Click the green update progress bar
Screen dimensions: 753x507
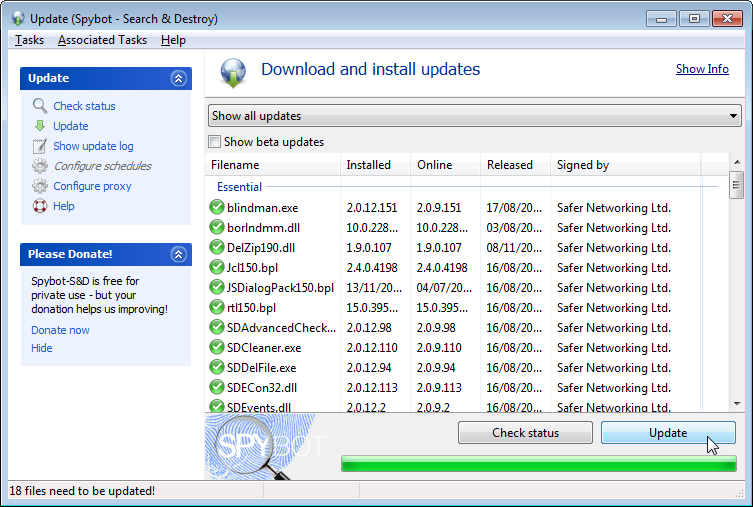click(538, 463)
